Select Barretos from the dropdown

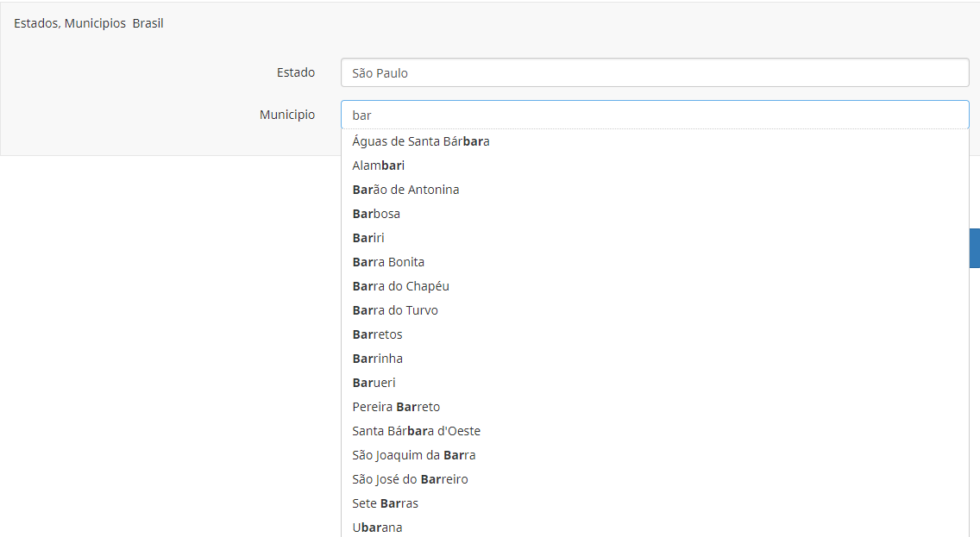point(377,334)
